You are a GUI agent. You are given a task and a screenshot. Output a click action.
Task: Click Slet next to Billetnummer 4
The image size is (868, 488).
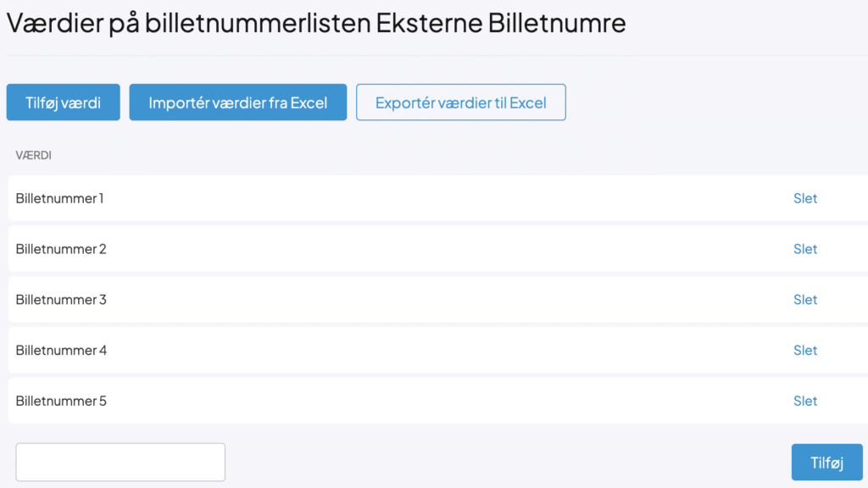(804, 350)
